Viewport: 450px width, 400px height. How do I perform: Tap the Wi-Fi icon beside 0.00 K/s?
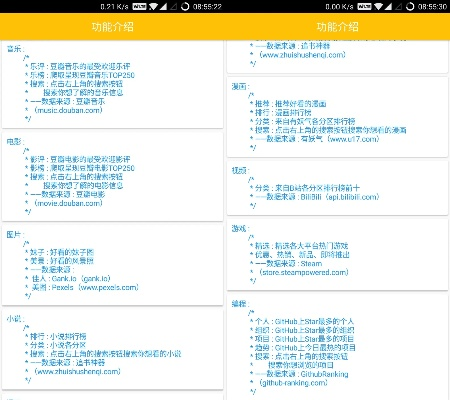pyautogui.click(x=378, y=7)
